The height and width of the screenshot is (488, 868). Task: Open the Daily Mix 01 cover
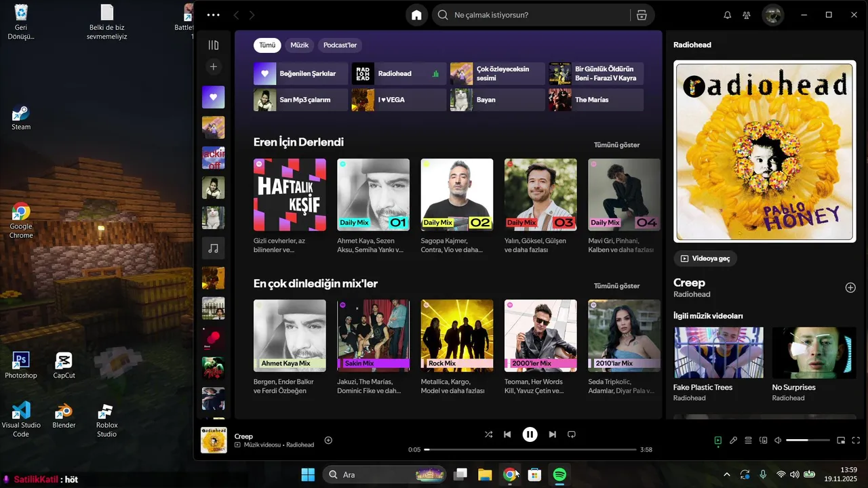pyautogui.click(x=373, y=195)
